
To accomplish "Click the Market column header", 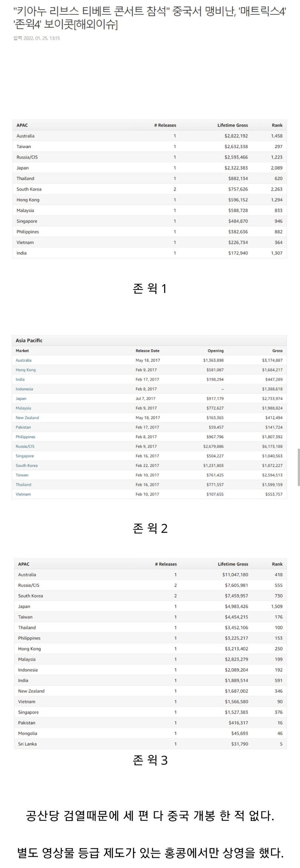I will [22, 351].
